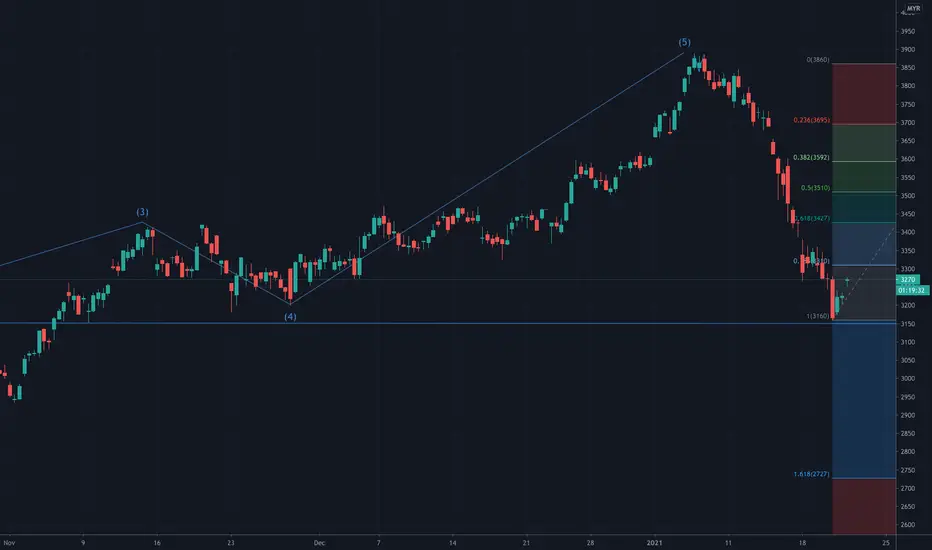Click the Fibonacci label 1(3160)
Image resolution: width=932 pixels, height=550 pixels.
coord(818,316)
